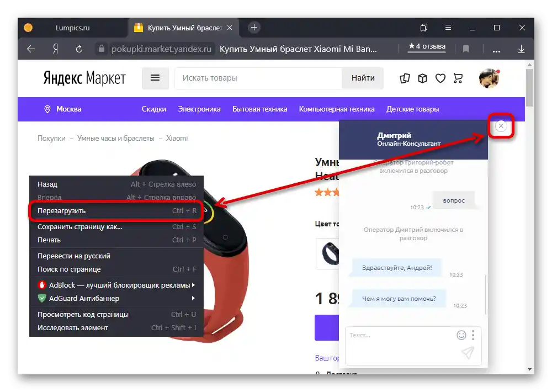Reload page using toolbar refresh icon

(x=79, y=49)
